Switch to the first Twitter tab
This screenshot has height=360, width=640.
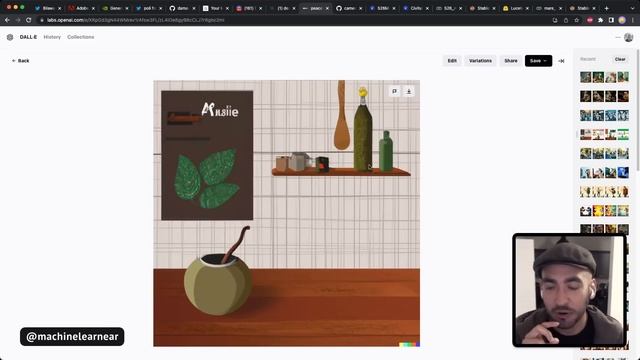47,8
